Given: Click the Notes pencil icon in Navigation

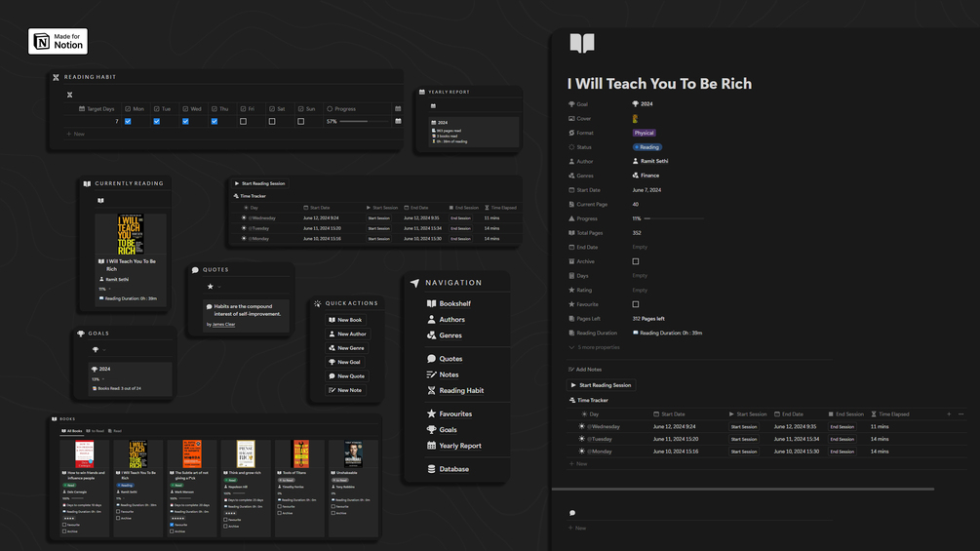Looking at the screenshot, I should pos(431,374).
